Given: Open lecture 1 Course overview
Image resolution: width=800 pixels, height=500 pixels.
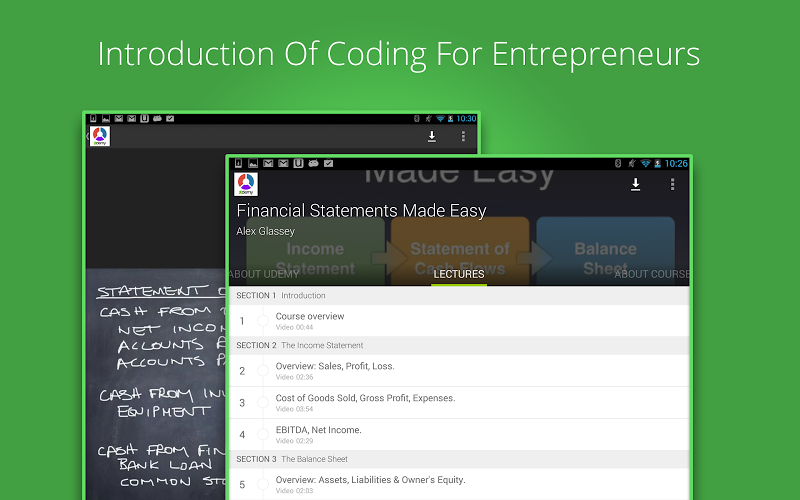Looking at the screenshot, I should 459,321.
